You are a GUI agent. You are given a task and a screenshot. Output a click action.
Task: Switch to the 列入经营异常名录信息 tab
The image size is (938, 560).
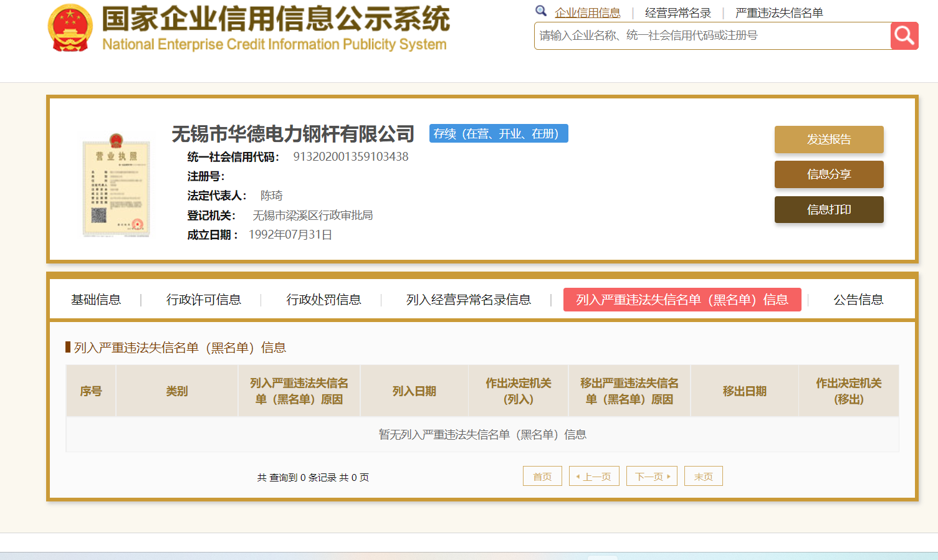coord(469,300)
